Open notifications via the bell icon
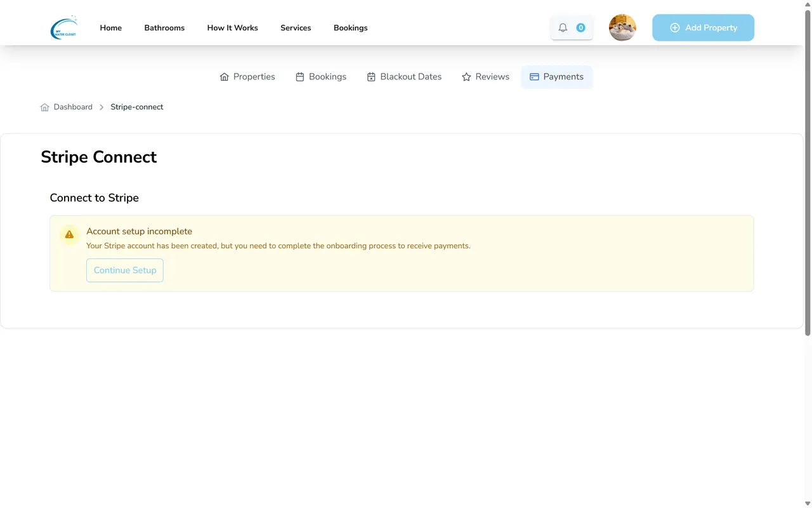Screen dimensions: 812x508 tap(563, 27)
